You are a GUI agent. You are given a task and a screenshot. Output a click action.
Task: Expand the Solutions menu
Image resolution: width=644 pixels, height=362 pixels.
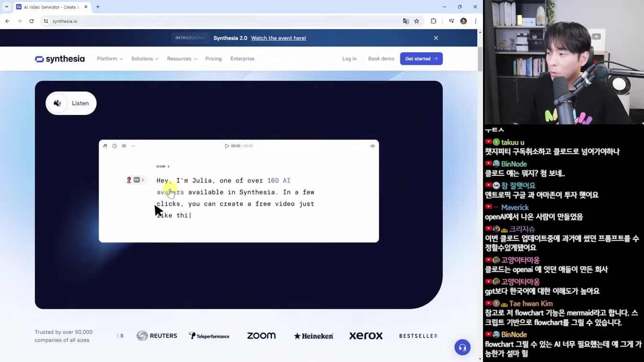coord(145,59)
